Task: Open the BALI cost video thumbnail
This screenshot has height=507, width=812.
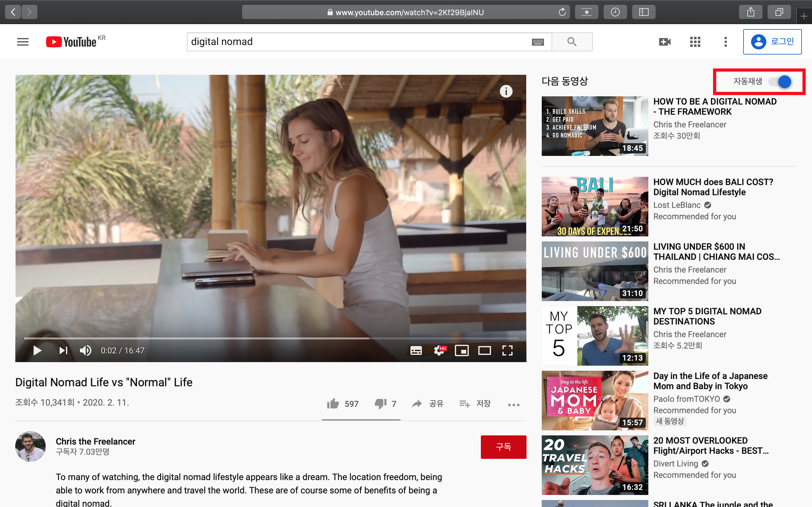Action: click(595, 206)
